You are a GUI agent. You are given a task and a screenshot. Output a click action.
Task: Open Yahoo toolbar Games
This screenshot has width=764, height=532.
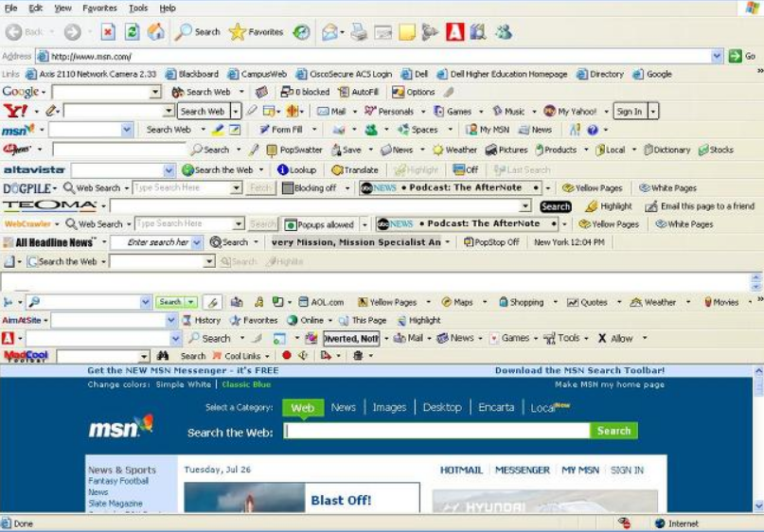453,111
